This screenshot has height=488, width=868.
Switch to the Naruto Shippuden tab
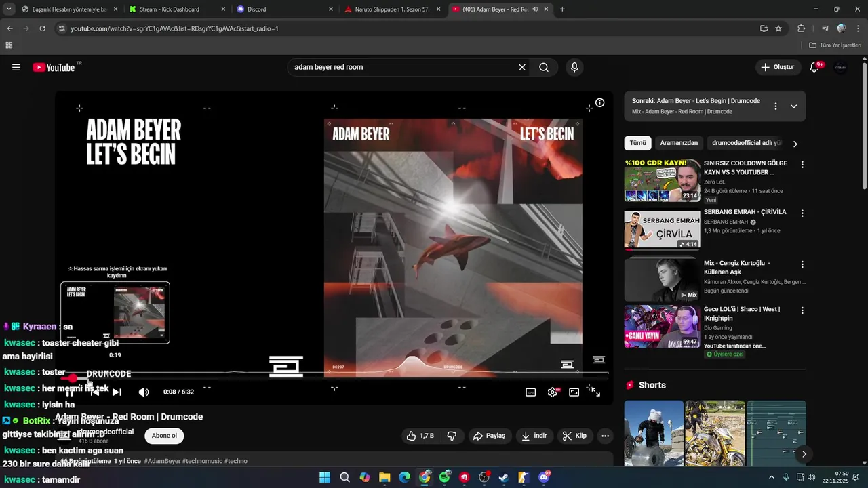tap(392, 9)
